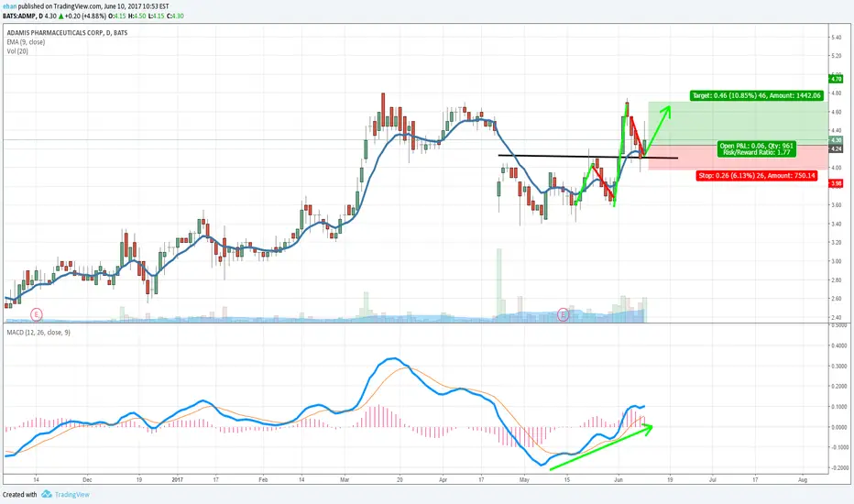This screenshot has width=854, height=504.
Task: Click the 3.98 red price tag
Action: click(x=836, y=183)
